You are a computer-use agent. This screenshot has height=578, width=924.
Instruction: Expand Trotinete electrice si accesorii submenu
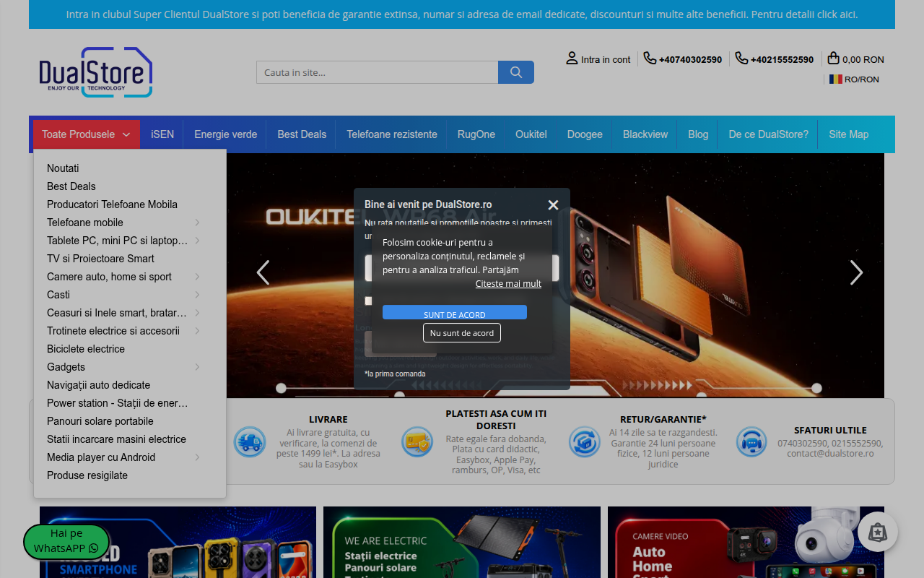pyautogui.click(x=197, y=331)
